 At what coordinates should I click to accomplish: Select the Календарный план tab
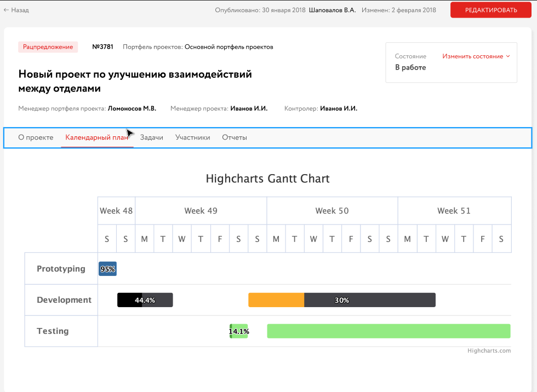[96, 137]
